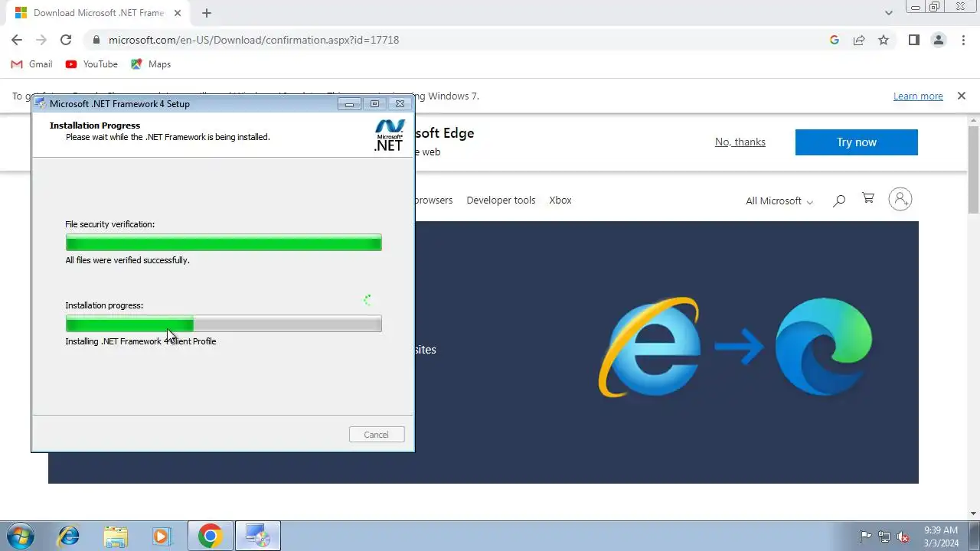Expand the All Microsoft dropdown

pyautogui.click(x=779, y=201)
